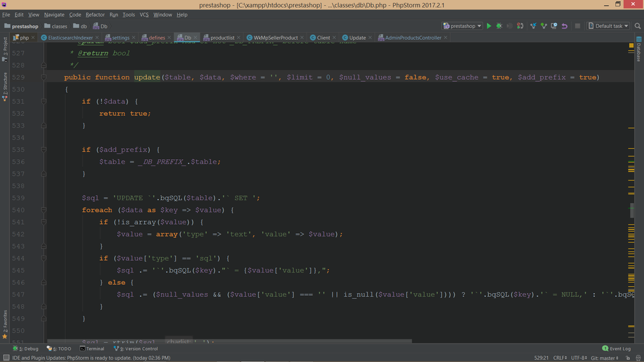Open the Refactor menu

(x=95, y=14)
